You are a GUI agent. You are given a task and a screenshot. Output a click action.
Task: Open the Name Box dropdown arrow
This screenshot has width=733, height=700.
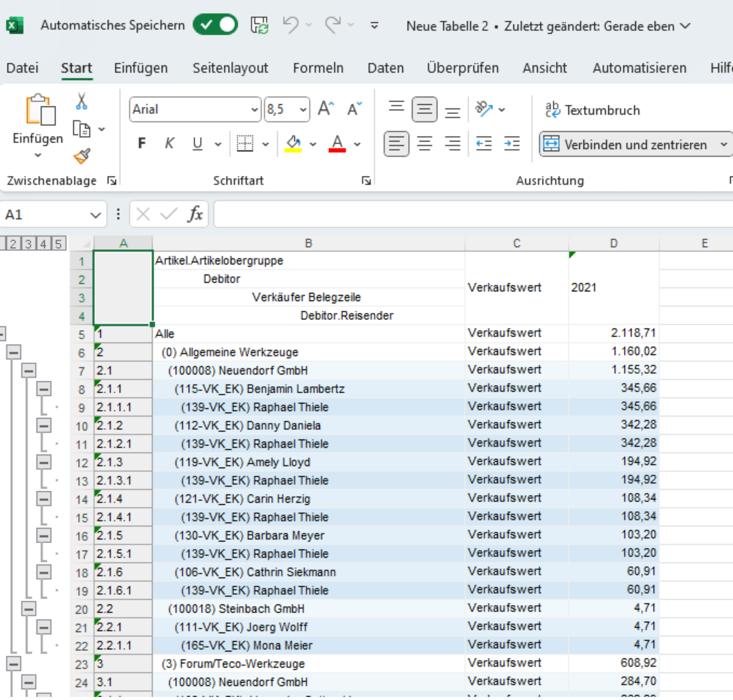(95, 215)
